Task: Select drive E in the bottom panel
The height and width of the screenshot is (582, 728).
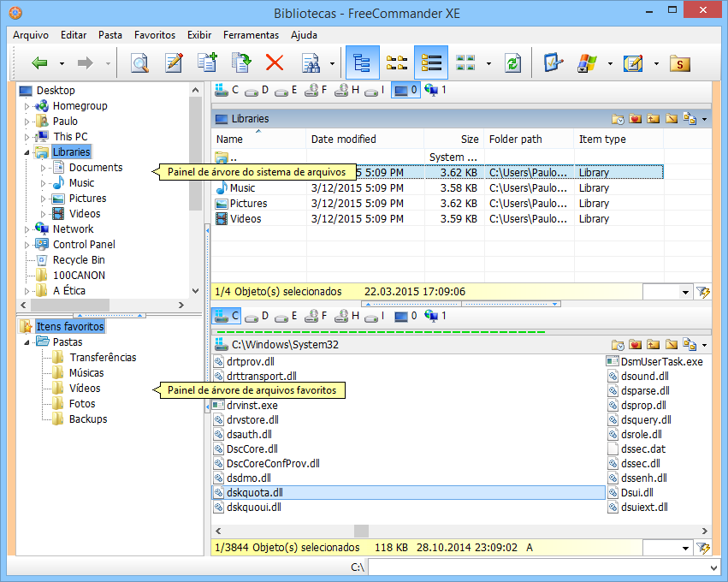Action: [x=286, y=316]
